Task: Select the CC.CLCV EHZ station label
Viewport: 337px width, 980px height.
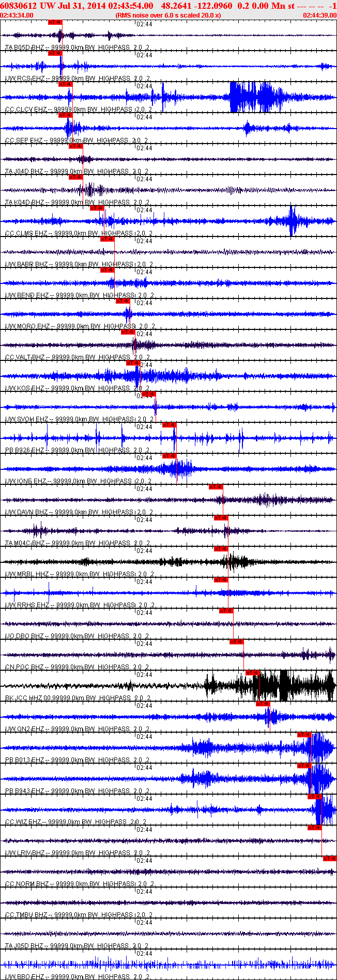Action: pos(78,109)
